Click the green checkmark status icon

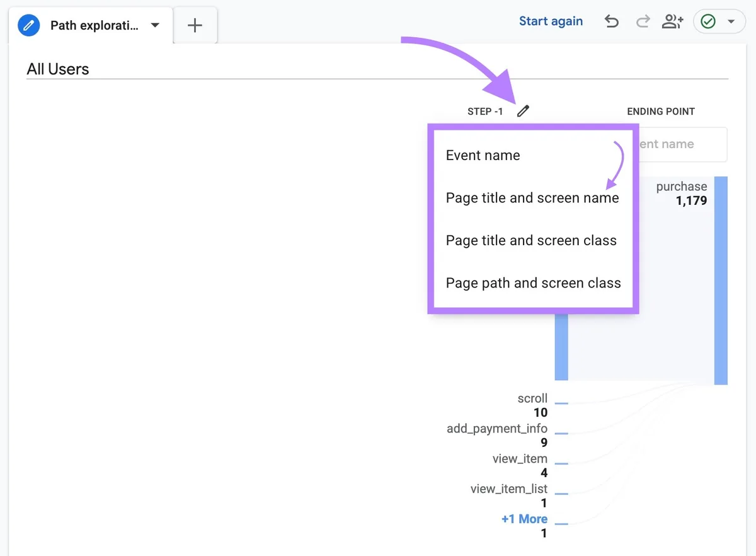(708, 22)
